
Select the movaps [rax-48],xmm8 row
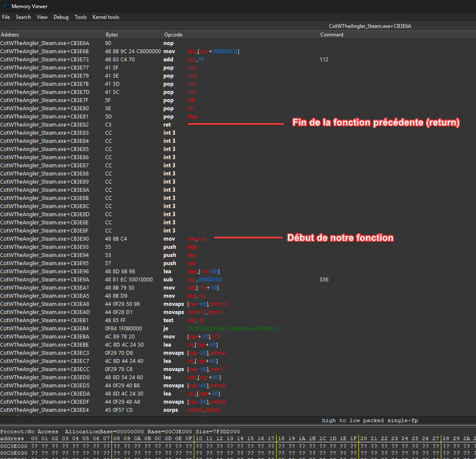click(x=238, y=386)
